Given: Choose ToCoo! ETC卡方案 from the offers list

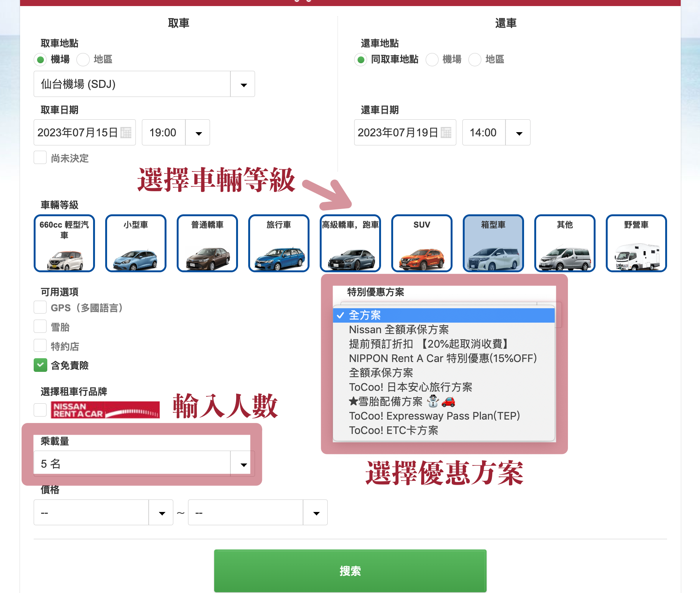Looking at the screenshot, I should pos(394,430).
